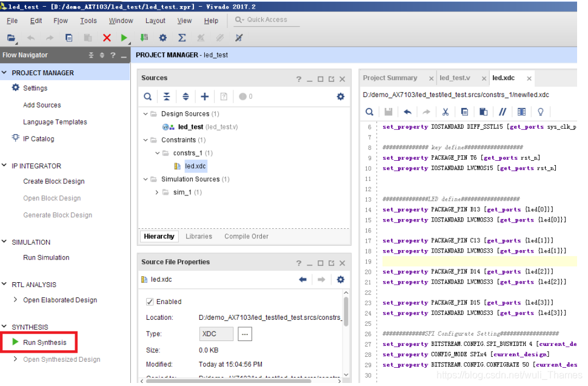
Task: Open Sources panel settings gear
Action: coord(341,96)
